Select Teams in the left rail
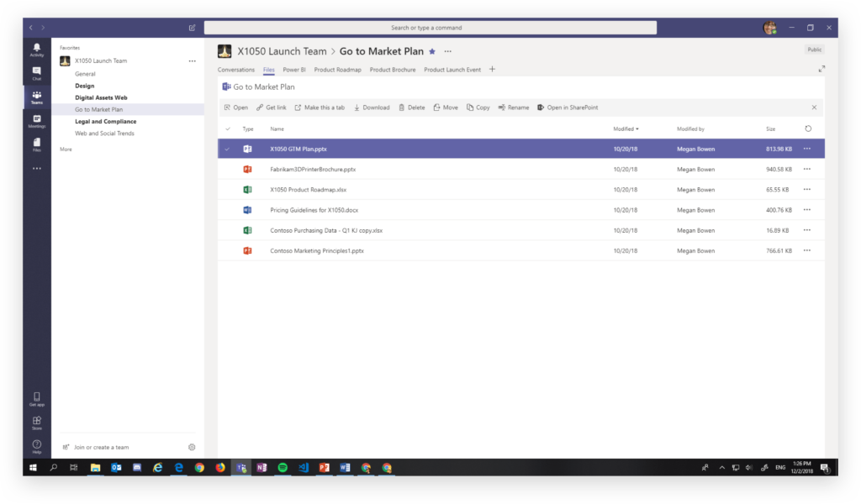 [37, 97]
